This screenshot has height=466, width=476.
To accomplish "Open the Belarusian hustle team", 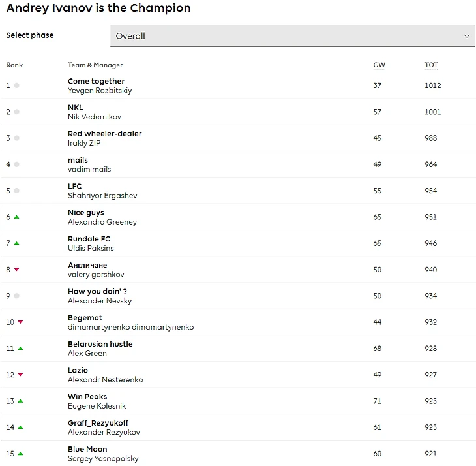I will point(100,344).
